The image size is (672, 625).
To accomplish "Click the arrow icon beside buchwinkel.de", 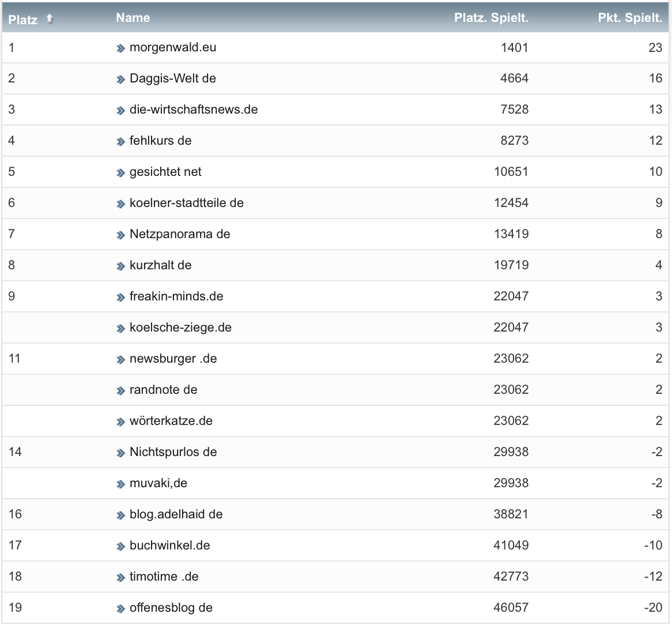I will pos(120,547).
